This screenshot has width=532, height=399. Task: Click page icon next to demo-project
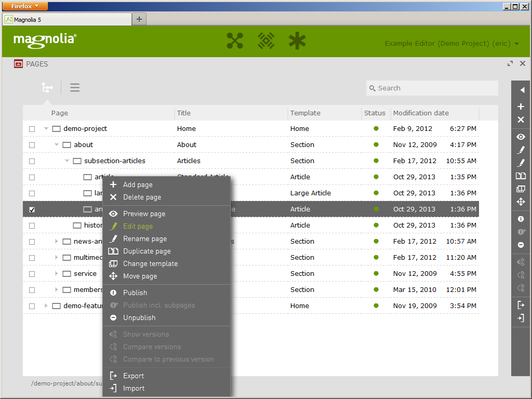[56, 129]
